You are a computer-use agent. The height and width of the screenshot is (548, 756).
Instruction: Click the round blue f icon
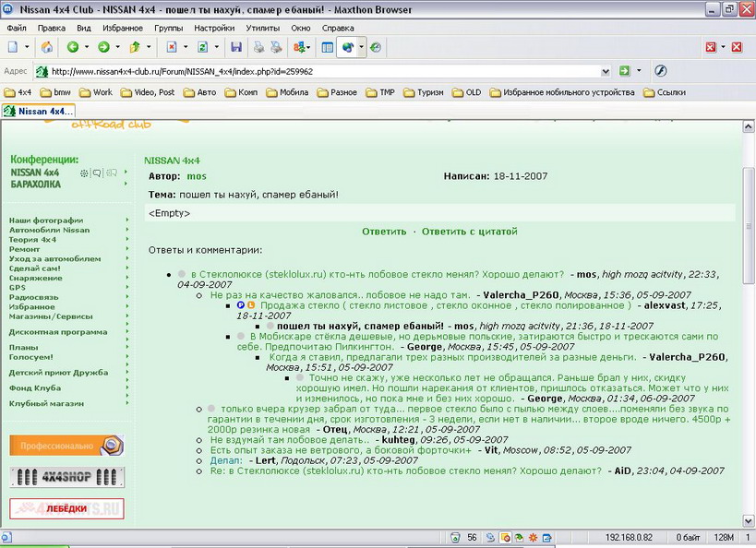coord(661,71)
